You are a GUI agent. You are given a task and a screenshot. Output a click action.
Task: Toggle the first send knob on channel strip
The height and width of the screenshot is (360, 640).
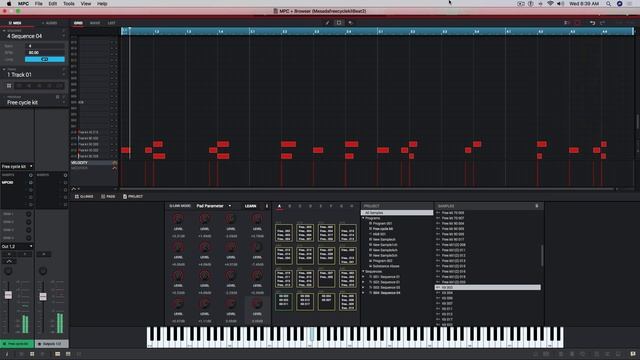click(x=29, y=214)
